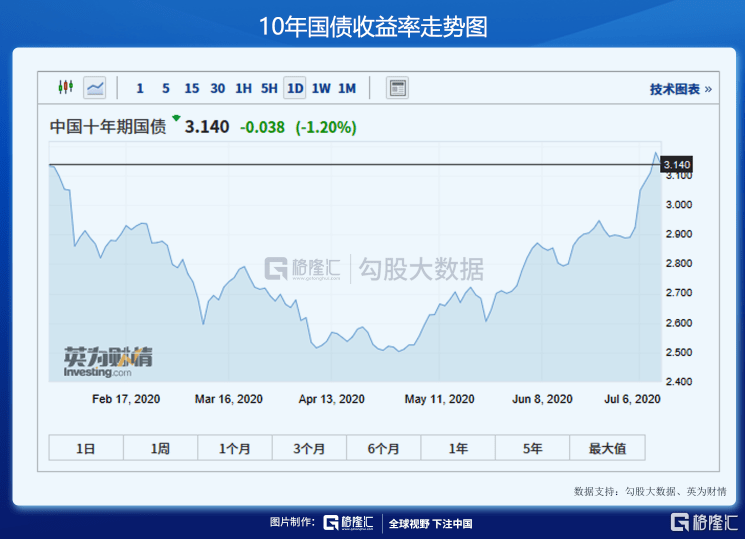
Task: Open 技术图表 technical chart link
Action: coord(680,89)
